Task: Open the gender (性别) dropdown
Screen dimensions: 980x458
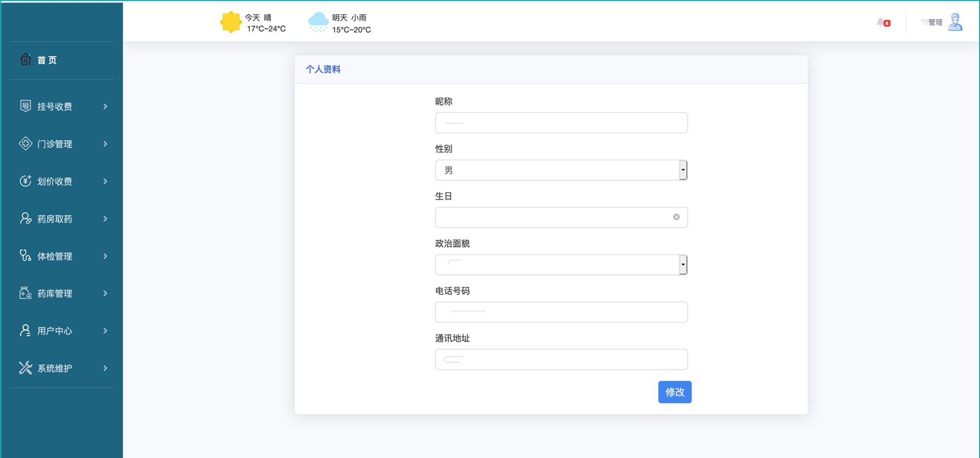Action: point(561,170)
